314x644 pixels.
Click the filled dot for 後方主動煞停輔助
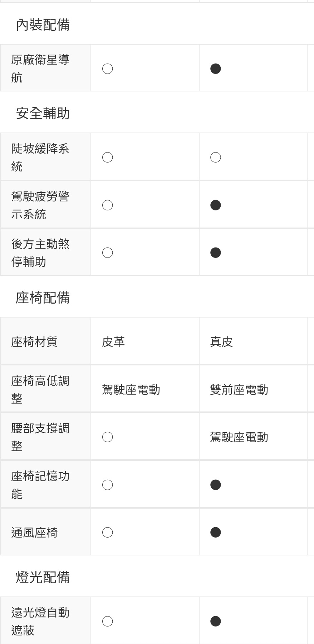pyautogui.click(x=215, y=253)
